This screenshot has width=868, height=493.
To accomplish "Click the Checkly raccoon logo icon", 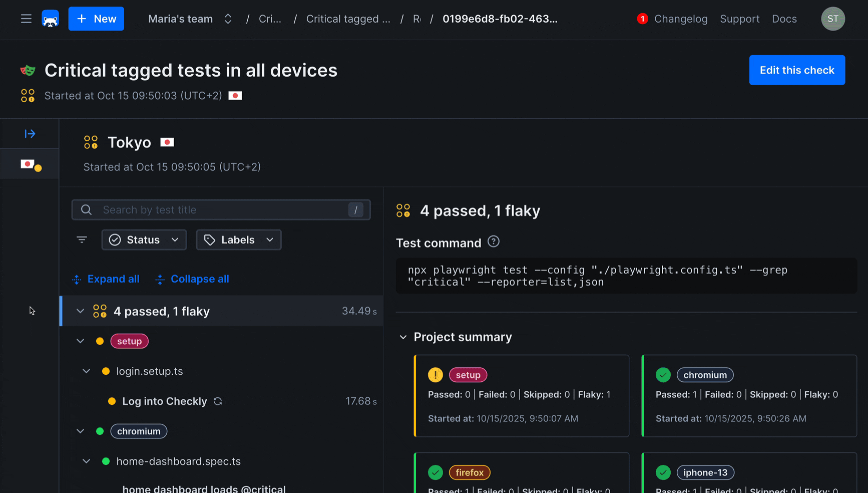I will (50, 19).
